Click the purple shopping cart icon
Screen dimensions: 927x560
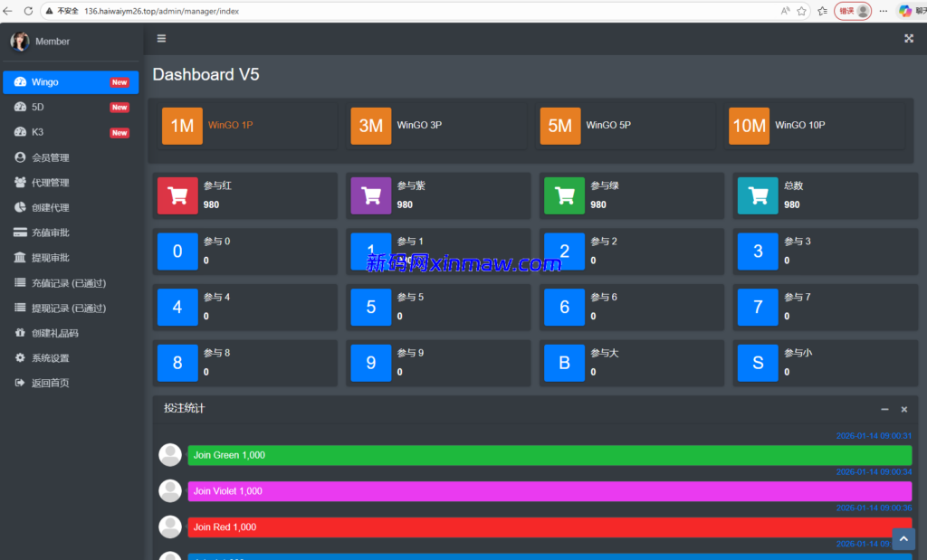(x=370, y=195)
